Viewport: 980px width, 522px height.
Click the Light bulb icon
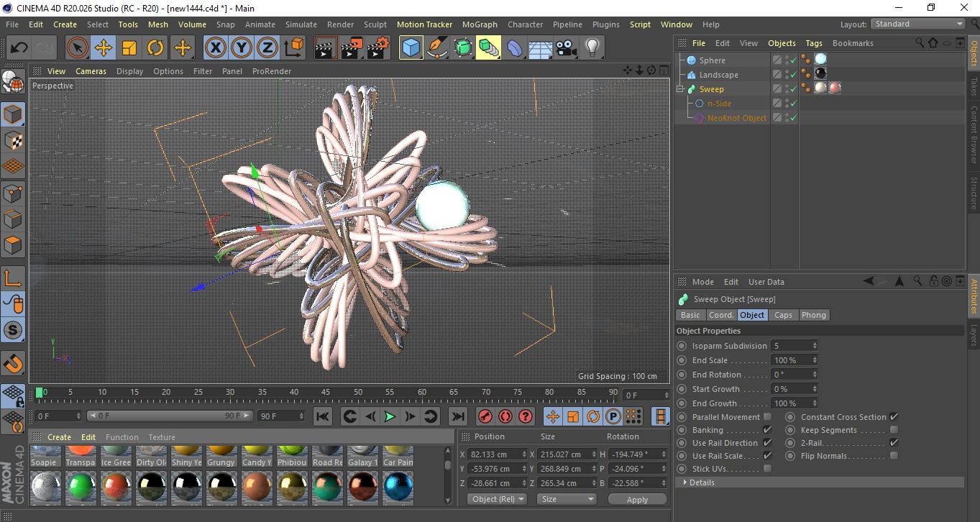[x=592, y=48]
